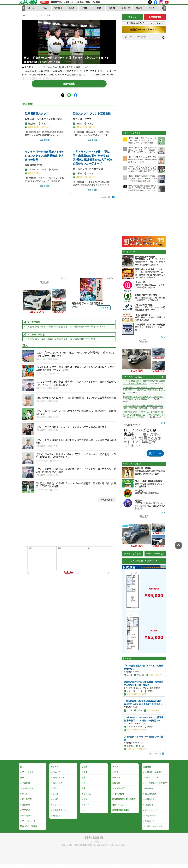This screenshot has height=868, width=188.
Task: Open the 詰将棋 shogi icon
Action: coord(128,472)
